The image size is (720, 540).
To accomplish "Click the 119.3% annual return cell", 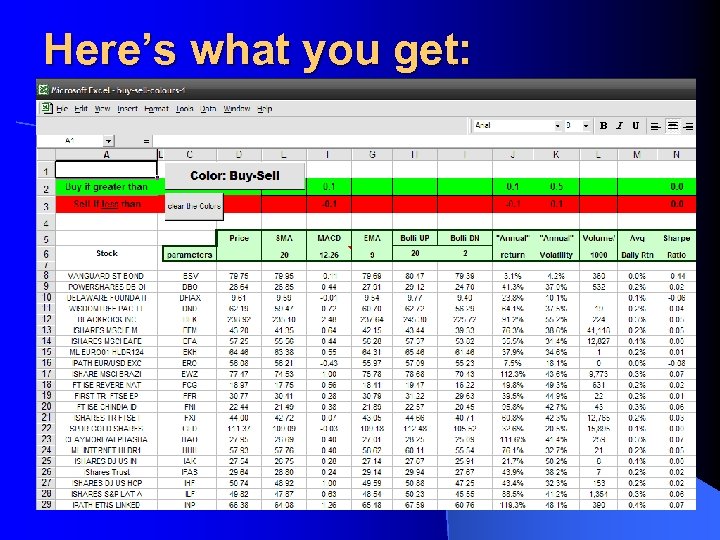I will [512, 505].
